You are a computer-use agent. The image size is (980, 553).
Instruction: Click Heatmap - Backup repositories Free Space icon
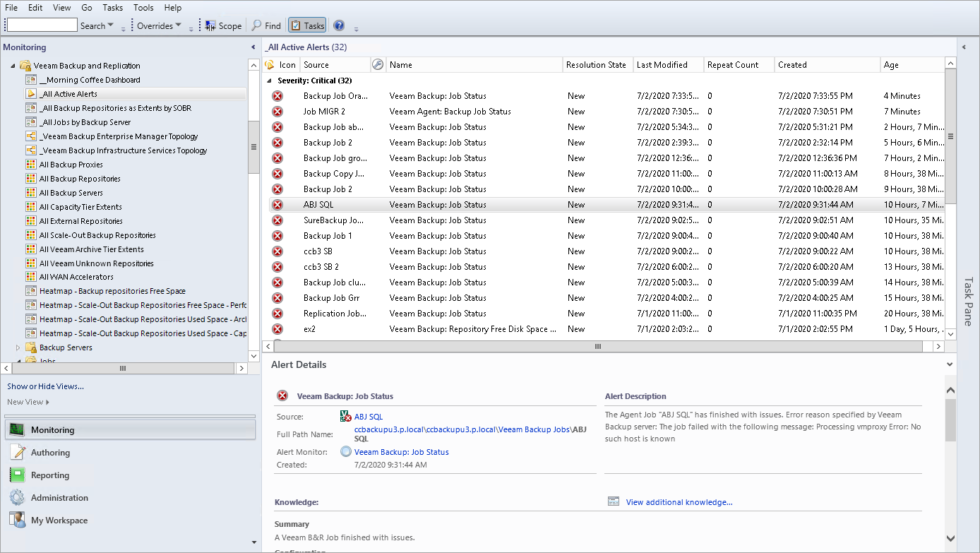(x=31, y=291)
